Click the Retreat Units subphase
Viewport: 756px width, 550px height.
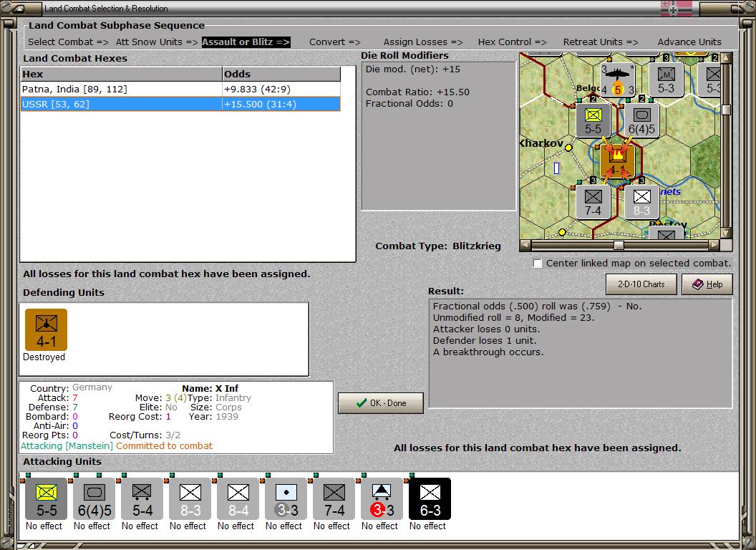(600, 42)
